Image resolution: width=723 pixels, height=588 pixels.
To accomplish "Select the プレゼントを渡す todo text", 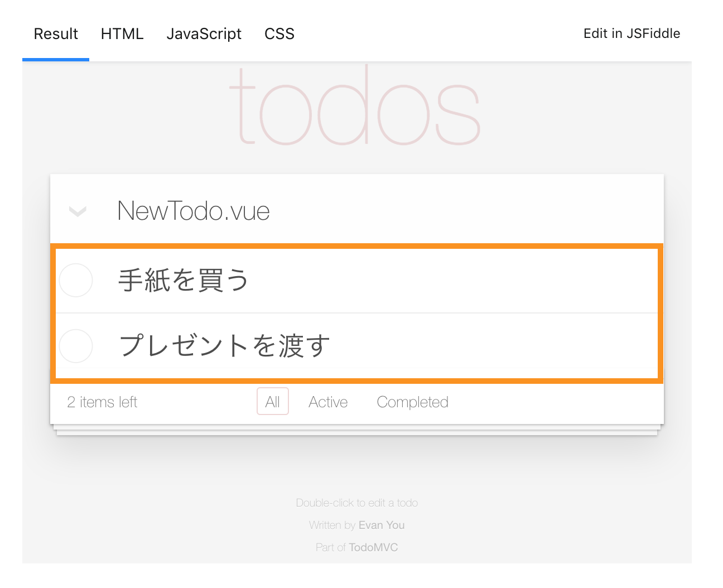I will point(223,346).
